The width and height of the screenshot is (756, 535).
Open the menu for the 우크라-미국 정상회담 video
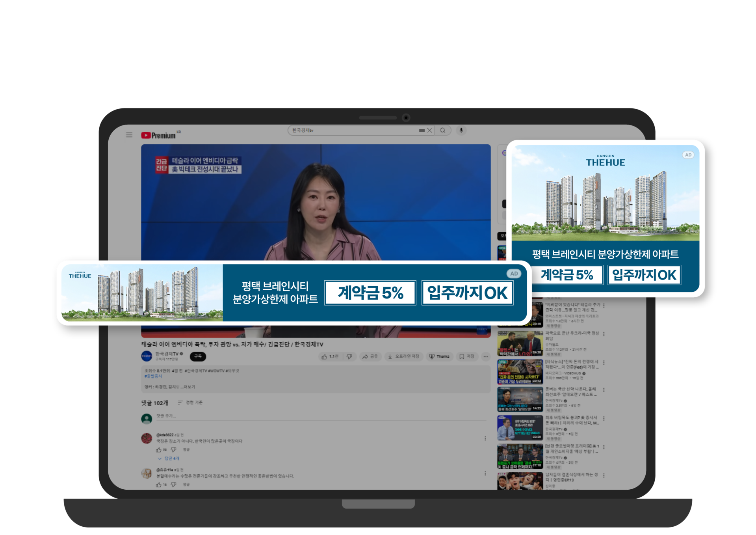[604, 334]
